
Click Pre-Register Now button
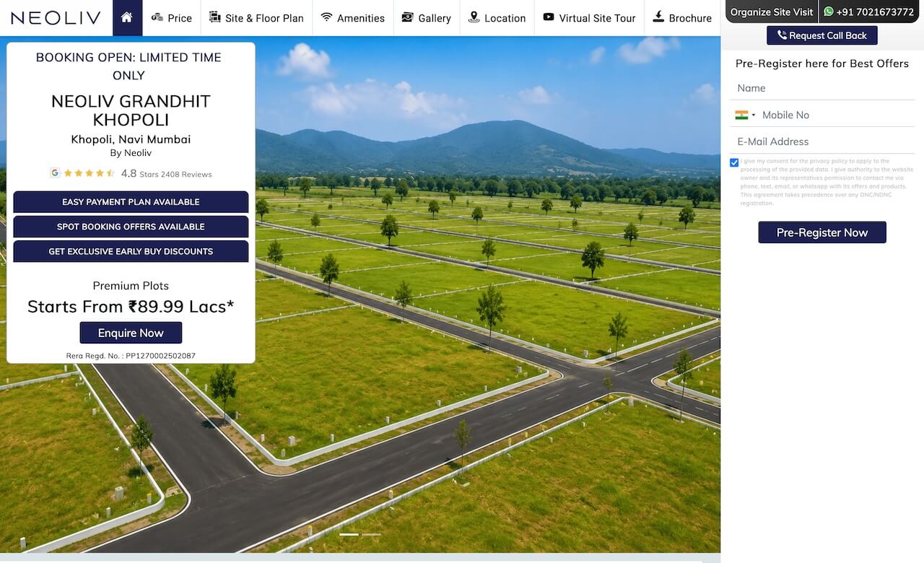822,232
